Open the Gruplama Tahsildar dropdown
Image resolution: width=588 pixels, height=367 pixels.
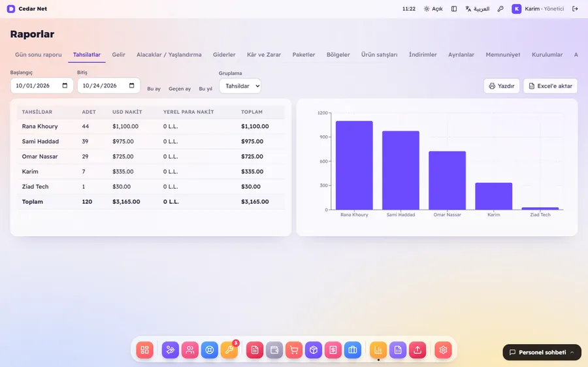coord(240,86)
